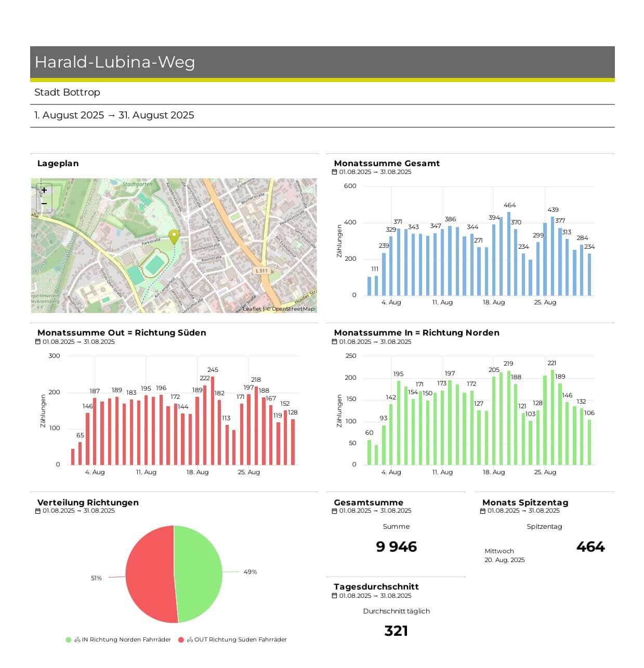The image size is (644, 668).
Task: Open the Leaflet attribution link
Action: tap(252, 309)
